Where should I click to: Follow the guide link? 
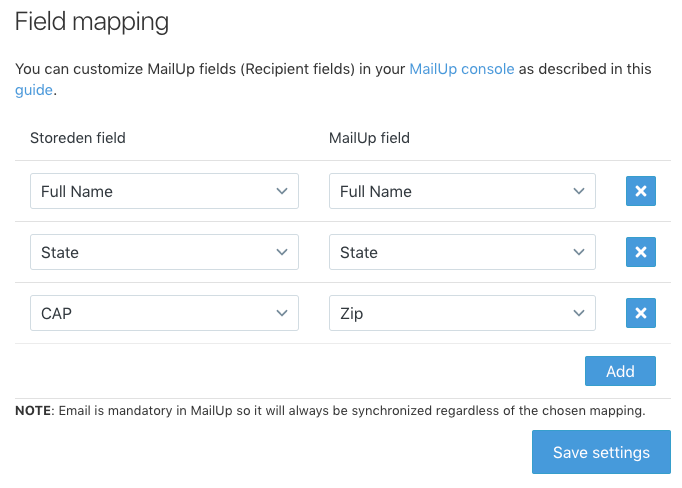tap(33, 90)
